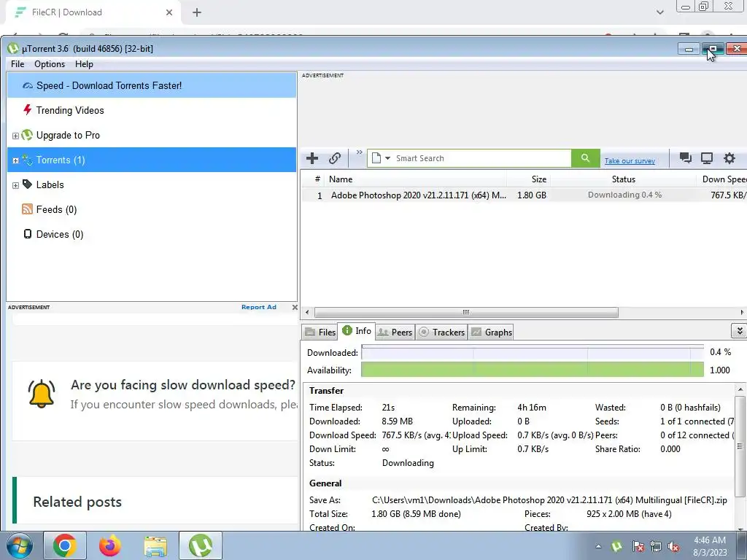Viewport: 747px width, 560px height.
Task: Switch to the Trackers tab
Action: [441, 332]
